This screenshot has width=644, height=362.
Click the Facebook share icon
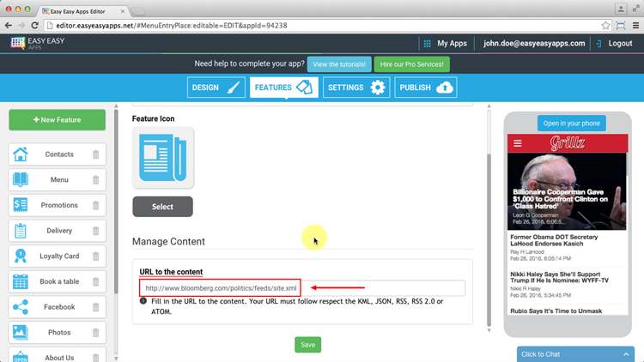point(20,307)
